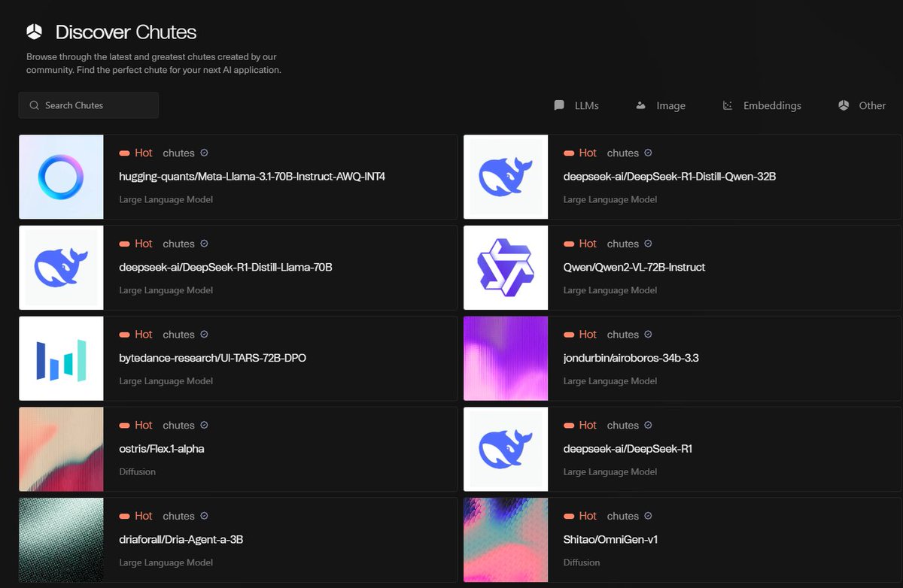Viewport: 903px width, 588px height.
Task: Open the Meta-Llama-3.1-70B-Instruct-AWQ-INT4 ring thumbnail
Action: [x=61, y=177]
